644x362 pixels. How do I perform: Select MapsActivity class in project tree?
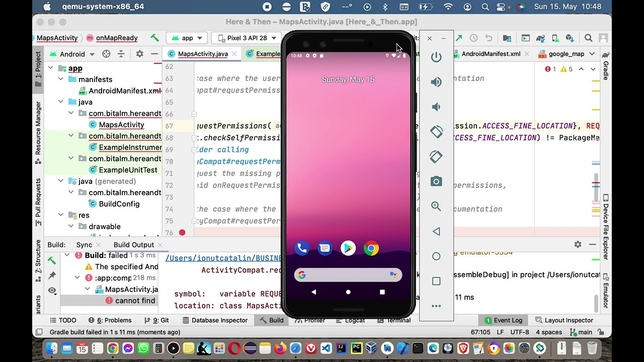coord(121,125)
